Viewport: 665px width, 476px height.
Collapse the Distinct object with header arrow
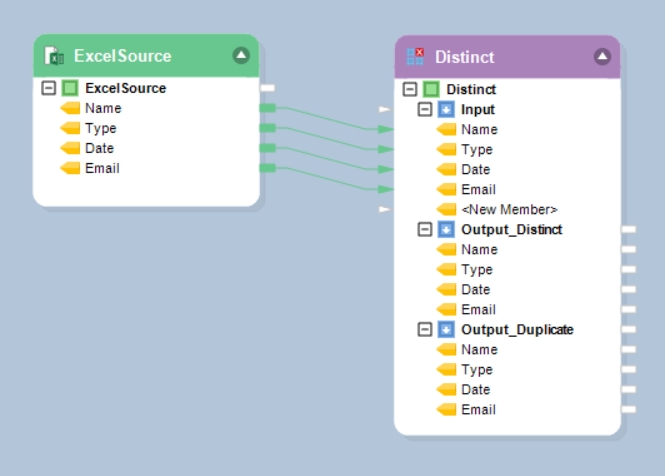pos(602,57)
